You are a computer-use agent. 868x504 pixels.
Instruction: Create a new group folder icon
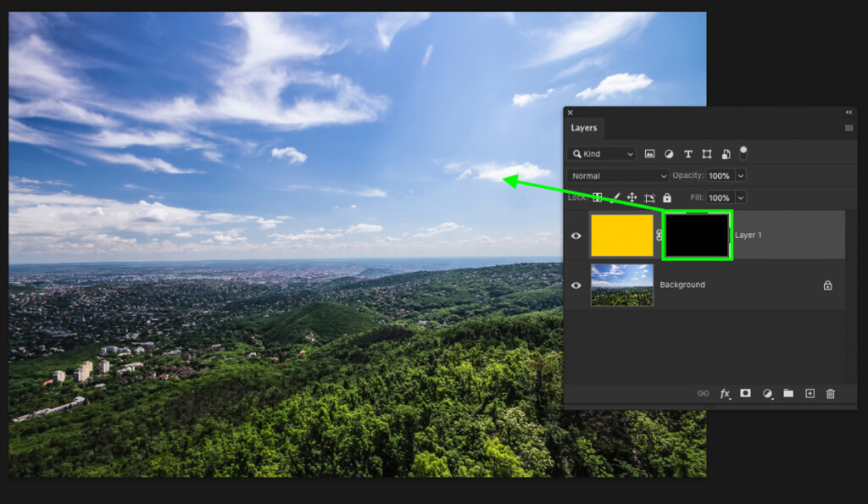pyautogui.click(x=788, y=393)
